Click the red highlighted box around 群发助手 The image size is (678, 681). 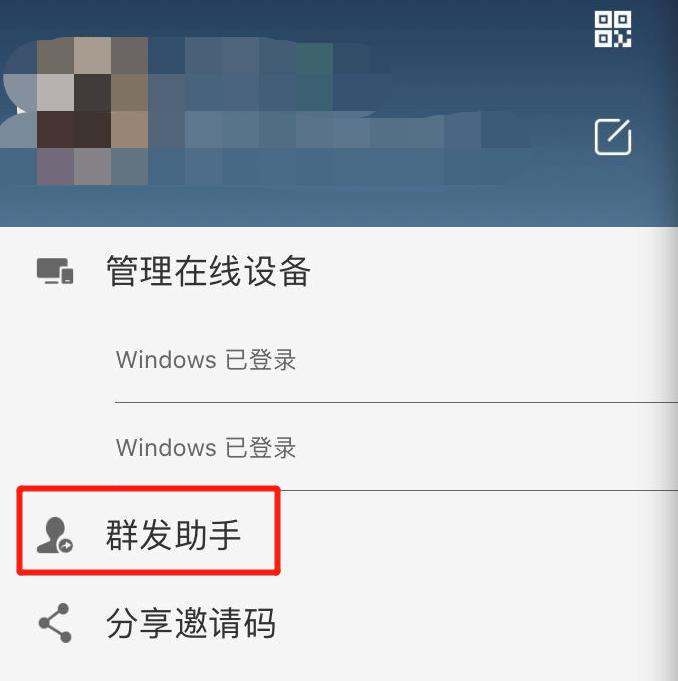point(149,531)
